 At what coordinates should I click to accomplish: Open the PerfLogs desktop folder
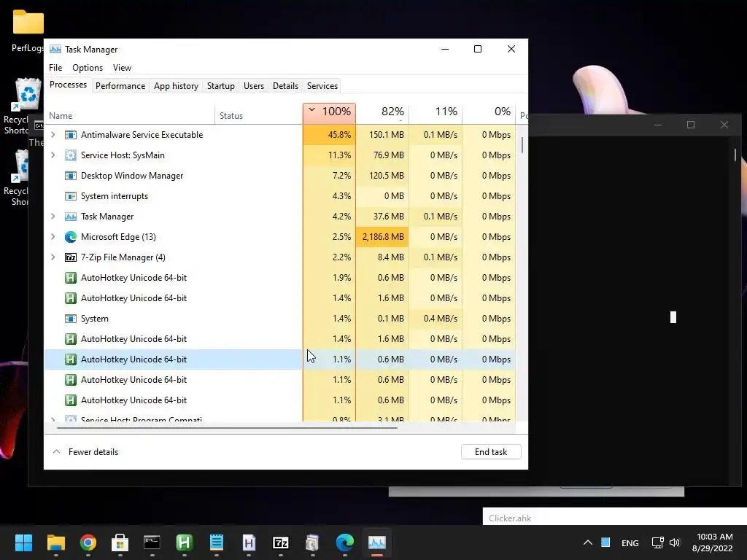click(x=28, y=29)
